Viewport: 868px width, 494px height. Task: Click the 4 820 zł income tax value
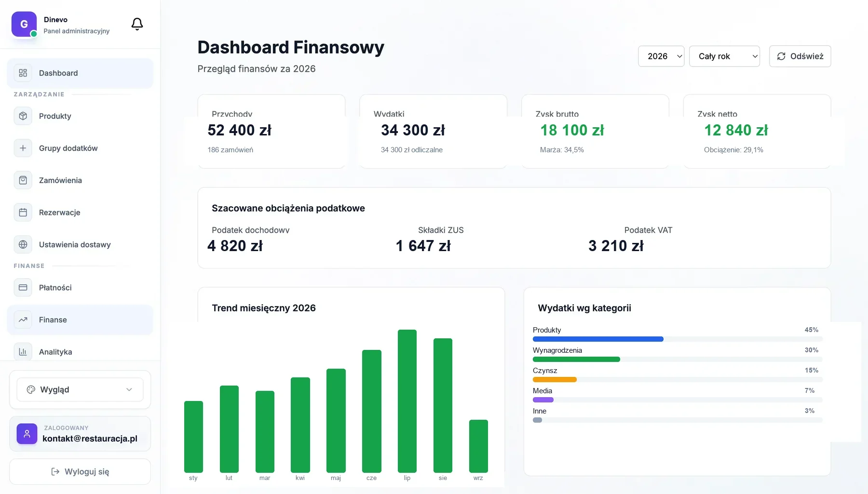coord(235,246)
